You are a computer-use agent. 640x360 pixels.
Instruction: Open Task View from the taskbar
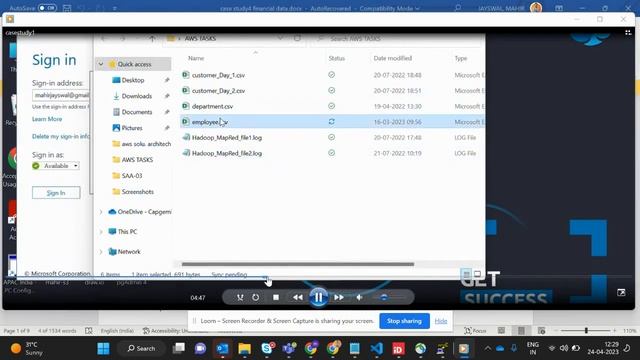point(178,349)
